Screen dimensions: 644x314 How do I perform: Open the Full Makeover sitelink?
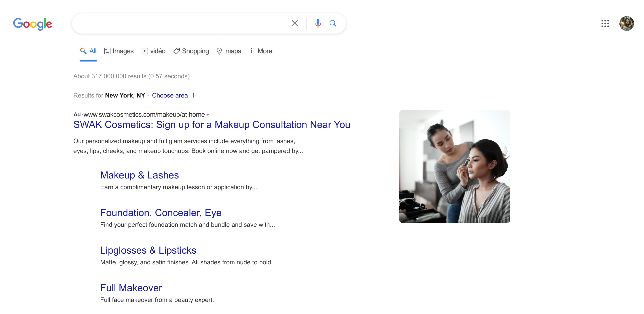[x=131, y=288]
